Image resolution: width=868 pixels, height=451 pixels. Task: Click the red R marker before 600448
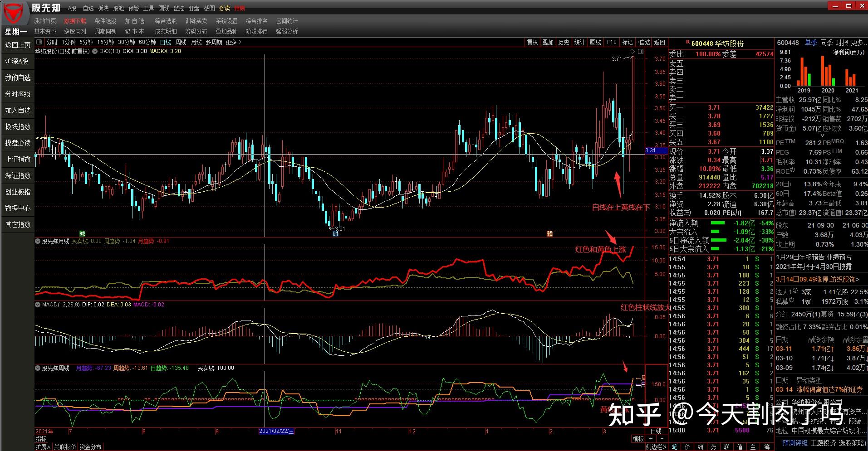tap(688, 43)
